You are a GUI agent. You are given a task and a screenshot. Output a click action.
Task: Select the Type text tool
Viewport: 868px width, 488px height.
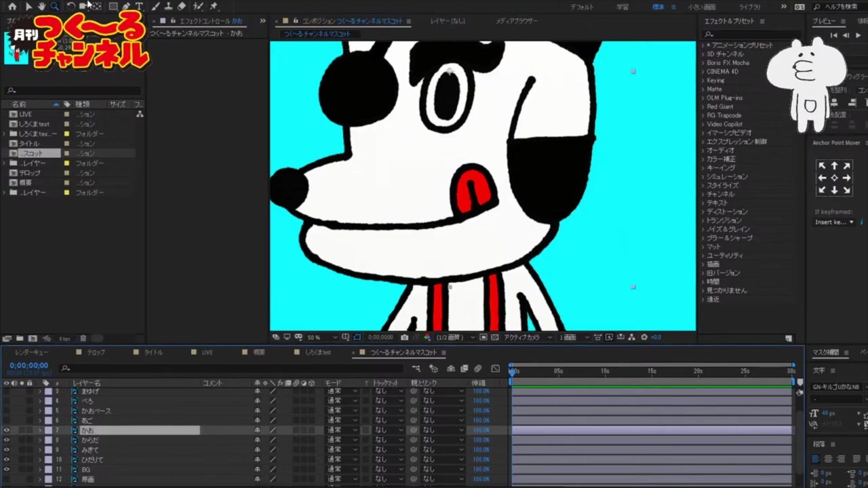click(139, 6)
